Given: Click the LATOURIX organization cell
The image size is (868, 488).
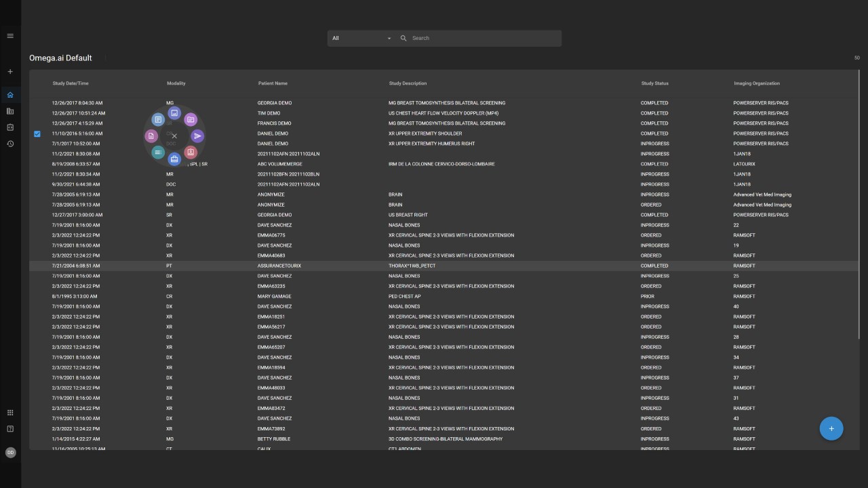Looking at the screenshot, I should (x=744, y=164).
